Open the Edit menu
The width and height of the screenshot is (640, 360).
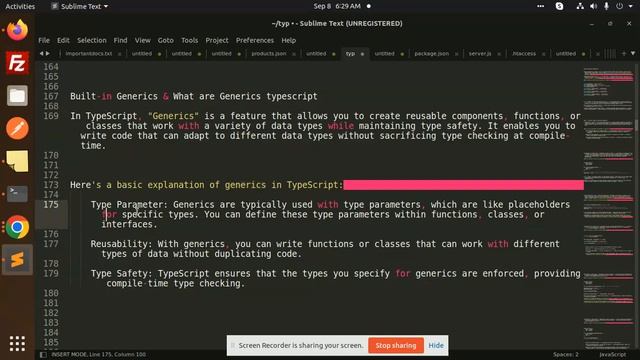point(63,40)
